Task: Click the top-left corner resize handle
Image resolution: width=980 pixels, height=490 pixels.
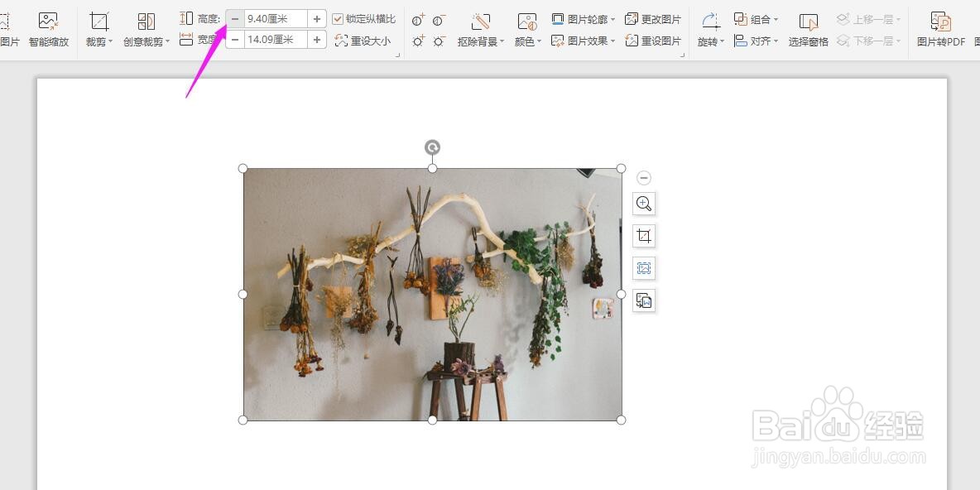Action: click(243, 169)
